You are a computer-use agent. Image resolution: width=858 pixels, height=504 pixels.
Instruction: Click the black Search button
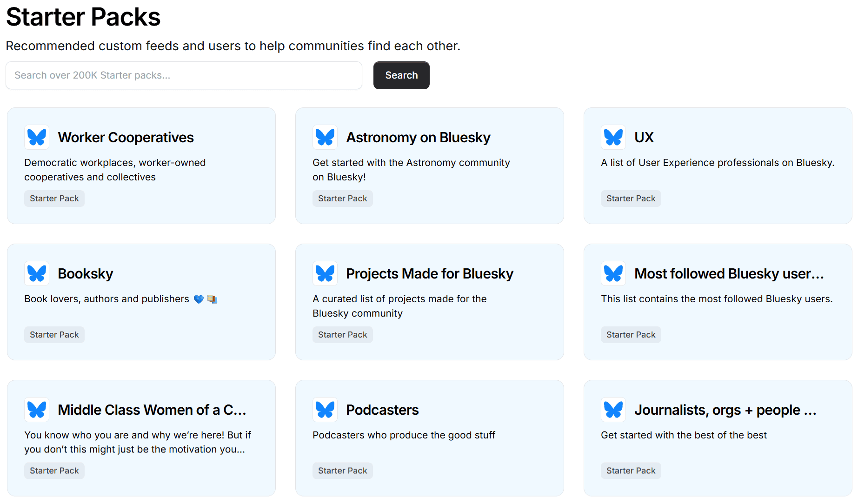click(x=401, y=75)
